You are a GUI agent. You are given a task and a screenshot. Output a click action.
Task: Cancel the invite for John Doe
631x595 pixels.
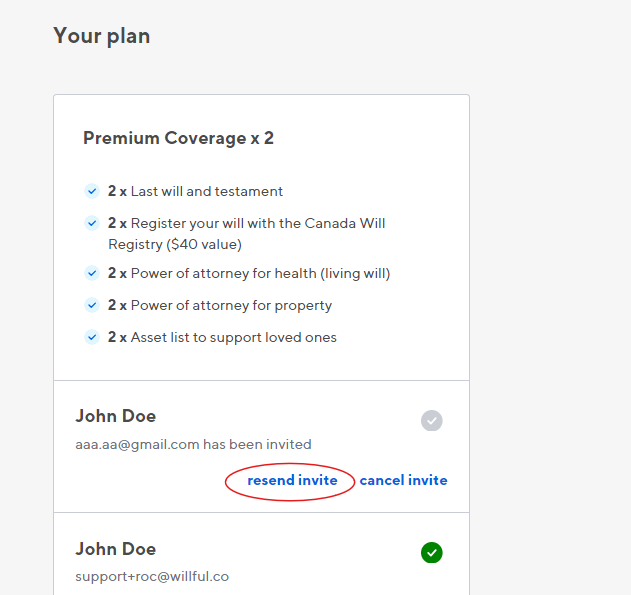pyautogui.click(x=403, y=480)
